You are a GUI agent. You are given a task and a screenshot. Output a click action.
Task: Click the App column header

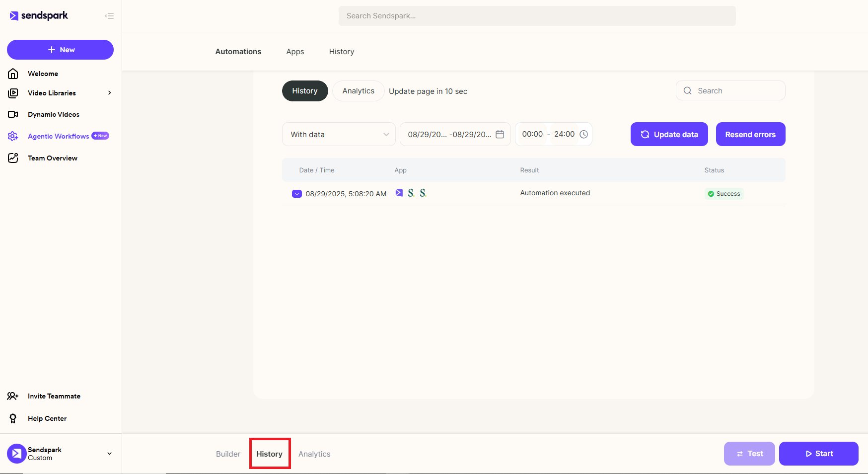coord(401,170)
